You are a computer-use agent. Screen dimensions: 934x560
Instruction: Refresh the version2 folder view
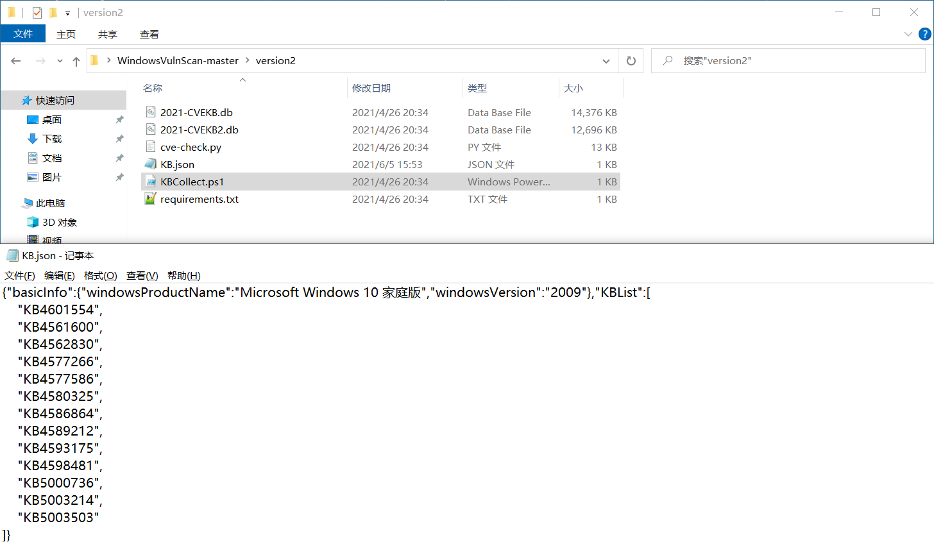click(x=631, y=61)
